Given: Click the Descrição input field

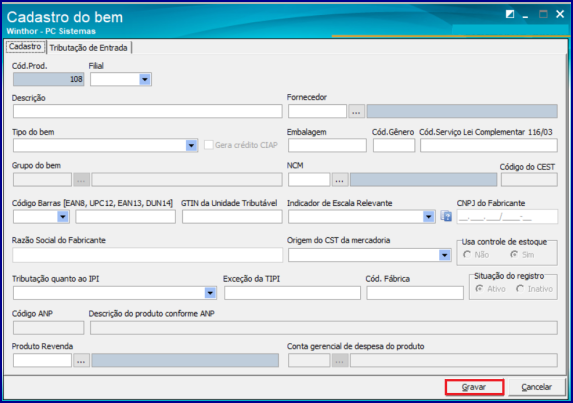Looking at the screenshot, I should click(x=148, y=111).
